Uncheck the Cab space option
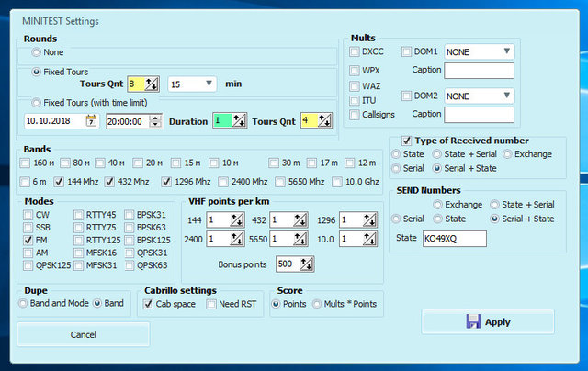The width and height of the screenshot is (588, 371). [x=148, y=304]
